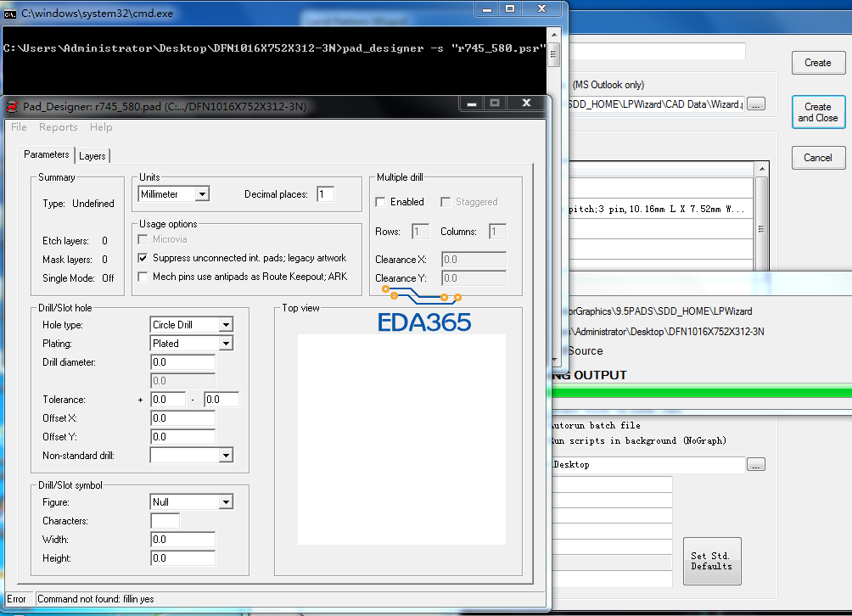The image size is (852, 616).
Task: Click the positive Tolerance input field
Action: coord(168,400)
